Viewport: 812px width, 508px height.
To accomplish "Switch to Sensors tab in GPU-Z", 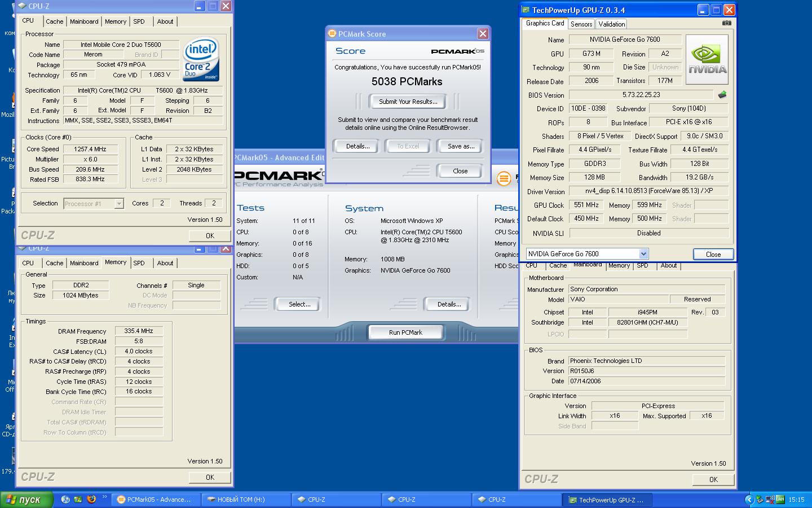I will 581,24.
